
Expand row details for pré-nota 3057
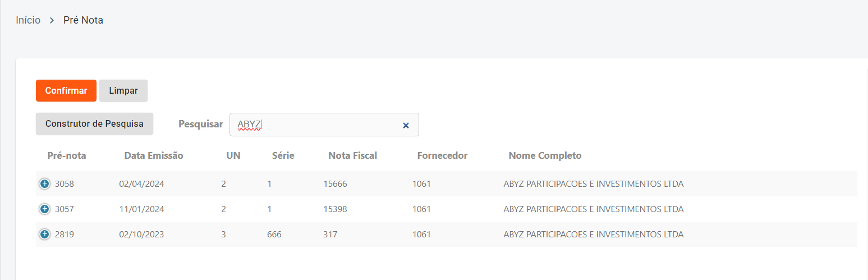coord(45,209)
